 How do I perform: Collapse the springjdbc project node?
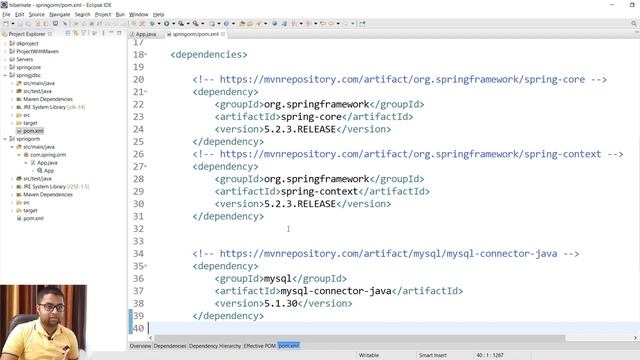5,75
